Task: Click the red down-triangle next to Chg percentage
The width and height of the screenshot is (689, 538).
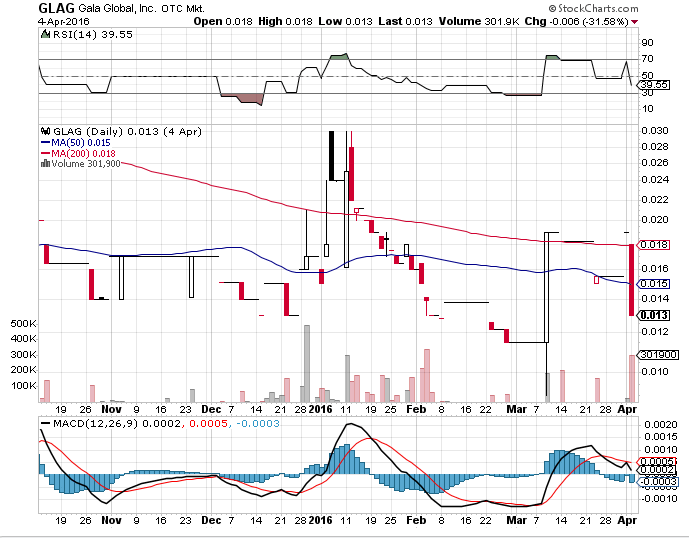Action: click(635, 22)
